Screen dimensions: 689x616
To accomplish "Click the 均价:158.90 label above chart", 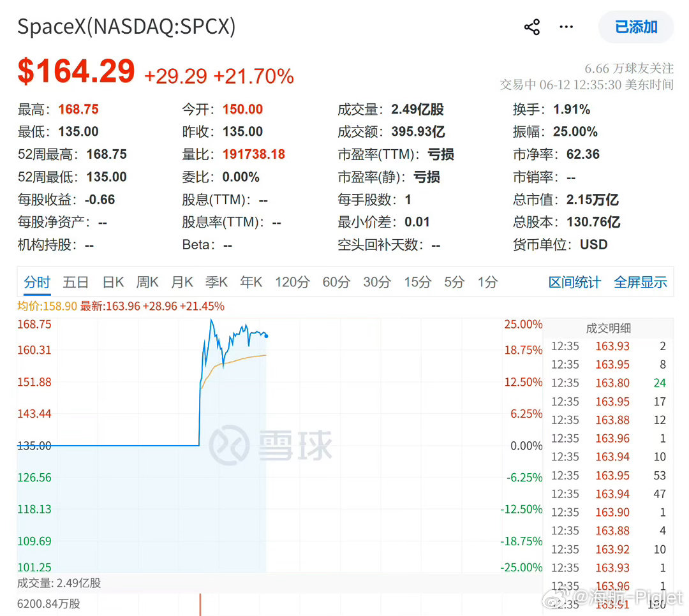I will (x=47, y=306).
